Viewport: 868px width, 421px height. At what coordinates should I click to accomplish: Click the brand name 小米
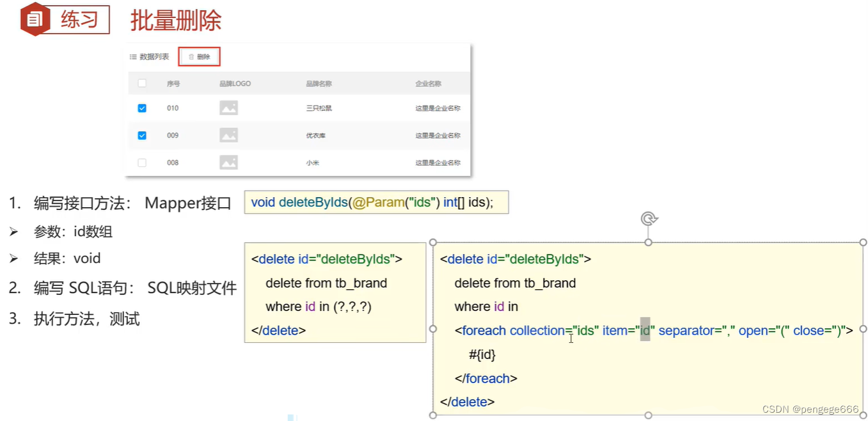(312, 163)
